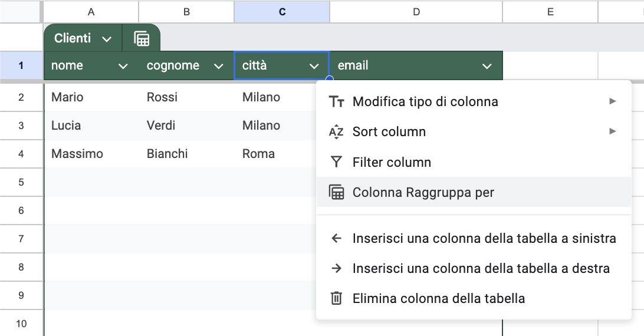Expand the città column dropdown arrow

314,66
